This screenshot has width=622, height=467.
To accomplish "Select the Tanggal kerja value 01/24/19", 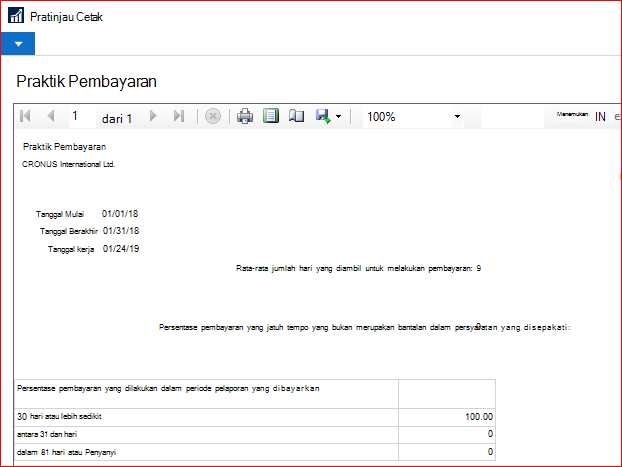I will [x=121, y=249].
